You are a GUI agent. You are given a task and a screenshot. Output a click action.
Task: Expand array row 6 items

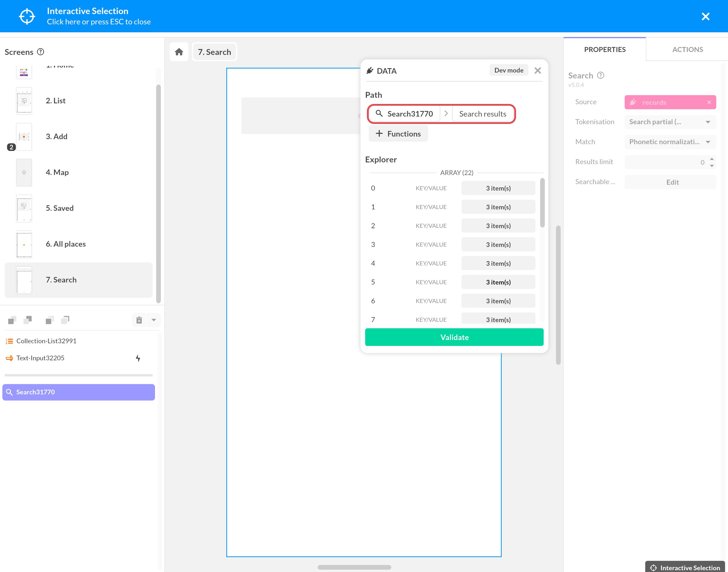[x=498, y=301]
